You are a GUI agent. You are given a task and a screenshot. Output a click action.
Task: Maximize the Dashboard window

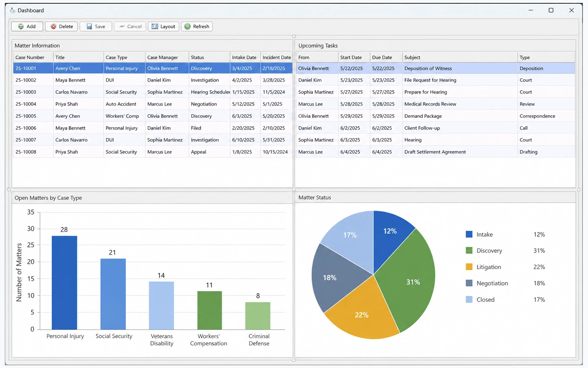tap(551, 10)
